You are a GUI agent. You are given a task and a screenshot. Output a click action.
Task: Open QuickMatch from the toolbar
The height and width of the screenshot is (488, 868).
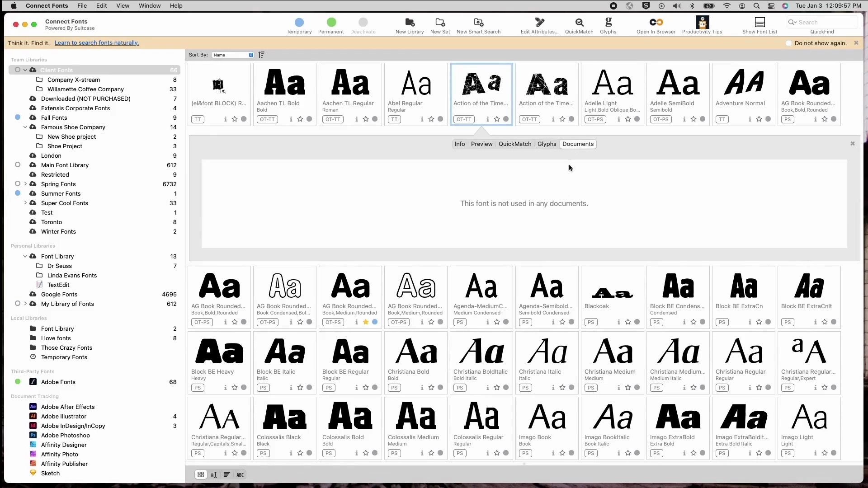tap(579, 25)
